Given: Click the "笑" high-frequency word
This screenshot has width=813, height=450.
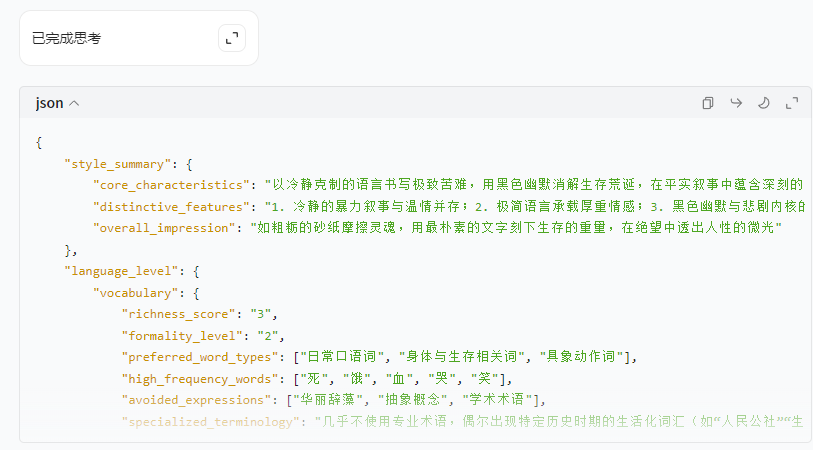Looking at the screenshot, I should point(484,378).
